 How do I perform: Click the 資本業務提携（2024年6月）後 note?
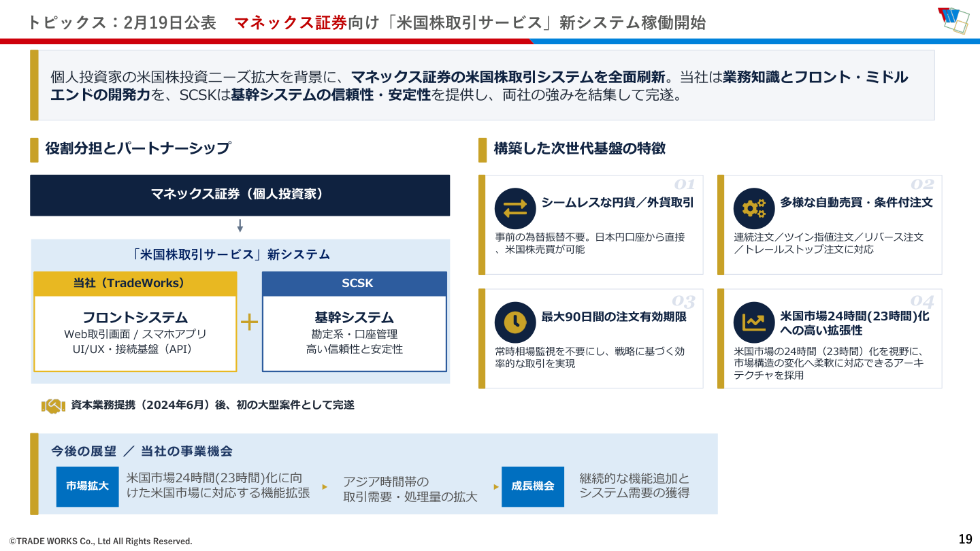tap(212, 405)
